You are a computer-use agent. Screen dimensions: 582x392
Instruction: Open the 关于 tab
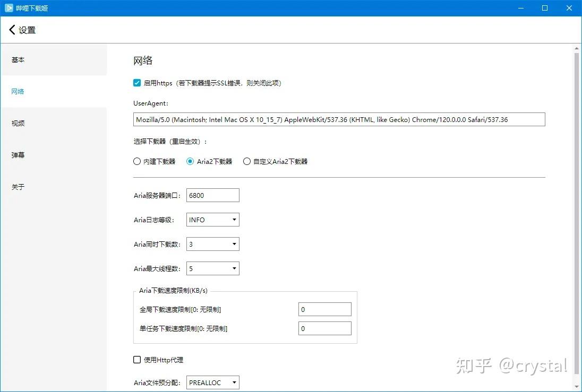[x=54, y=187]
